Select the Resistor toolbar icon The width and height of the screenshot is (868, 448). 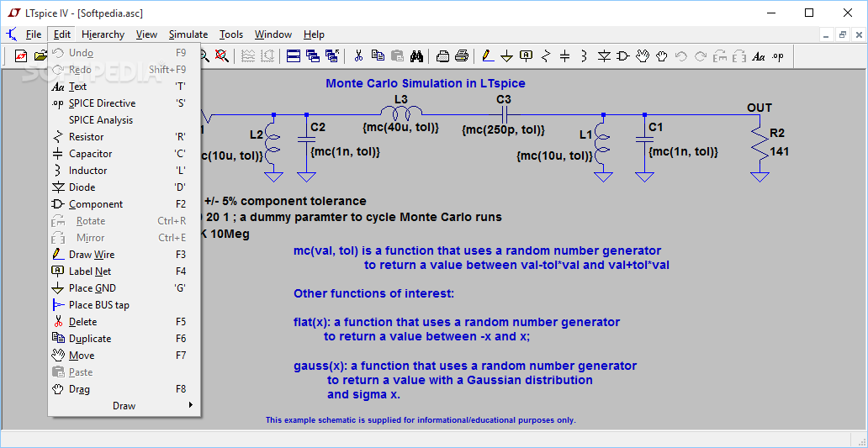[x=546, y=55]
